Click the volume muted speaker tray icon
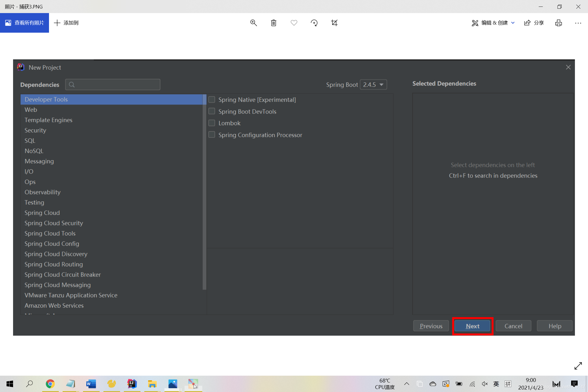 [x=485, y=384]
